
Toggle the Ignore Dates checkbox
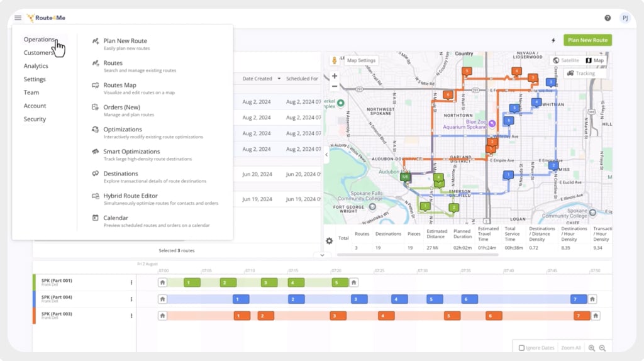521,348
